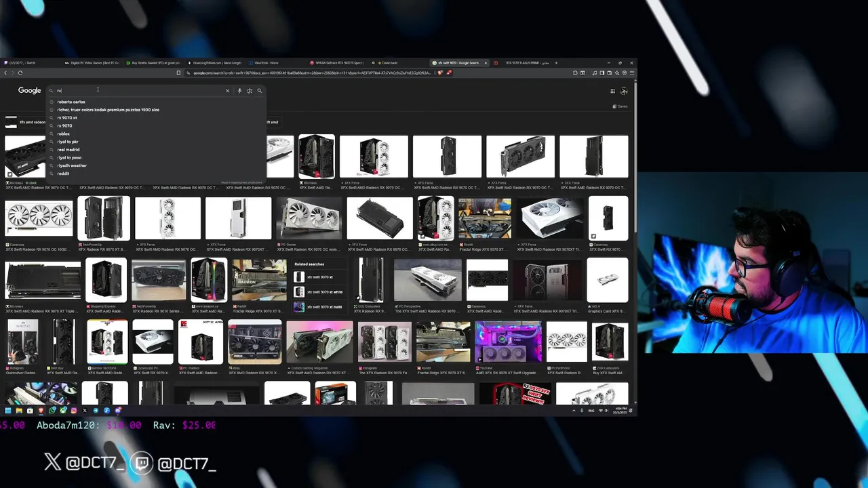Select the 'roblox' suggestion
Screen dimensions: 868x488
(x=64, y=134)
